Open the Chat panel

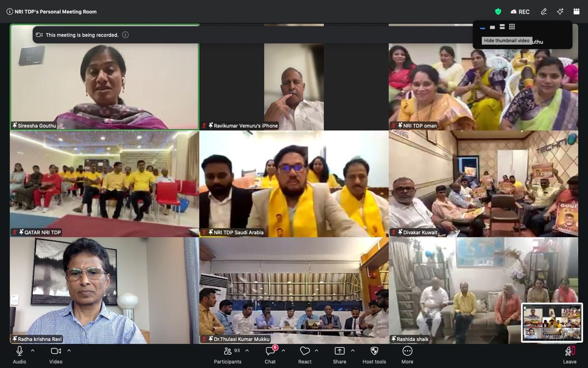point(270,355)
